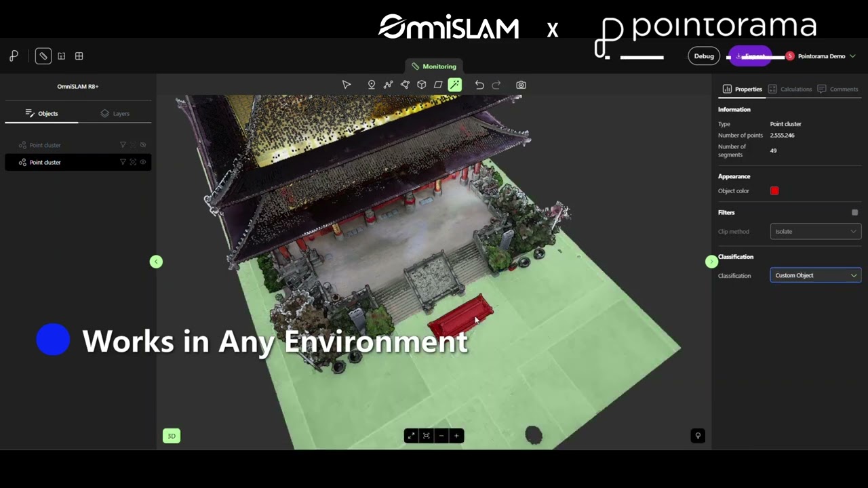Change the red Object color swatch

tap(774, 191)
